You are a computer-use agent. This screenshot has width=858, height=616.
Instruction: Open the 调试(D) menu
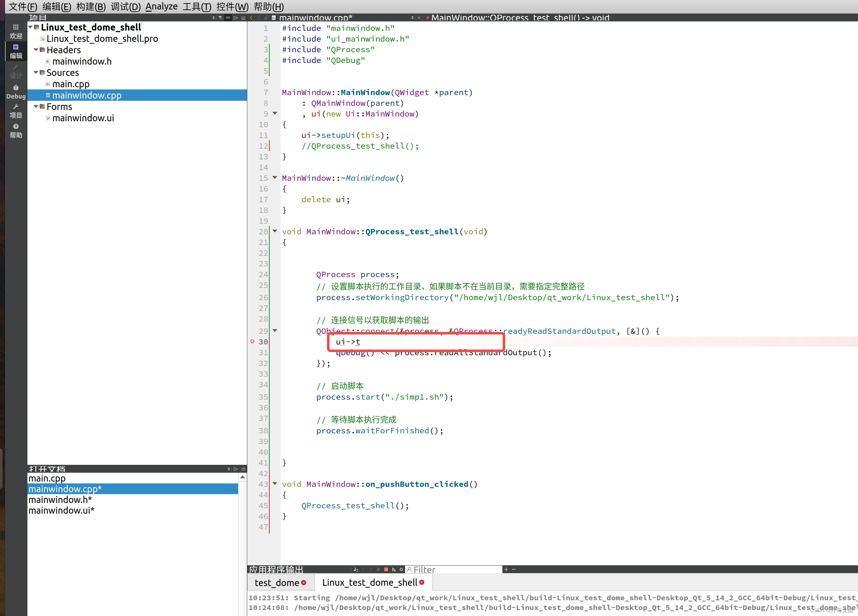[126, 6]
